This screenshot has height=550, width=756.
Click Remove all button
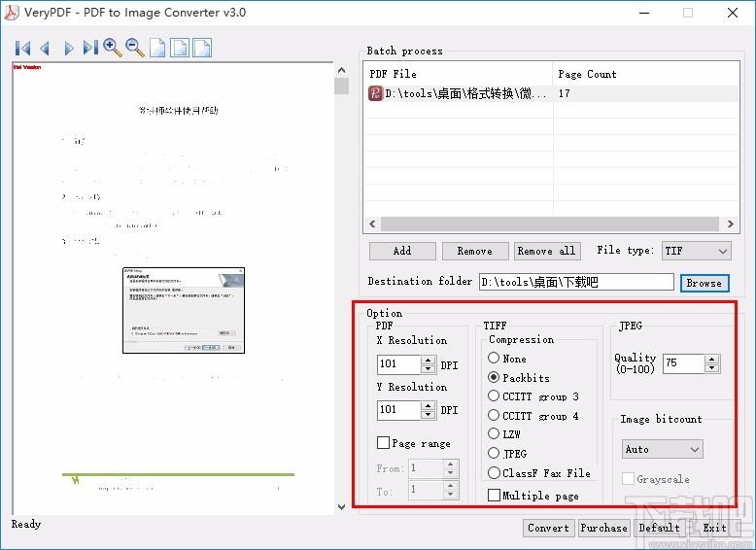pos(547,251)
